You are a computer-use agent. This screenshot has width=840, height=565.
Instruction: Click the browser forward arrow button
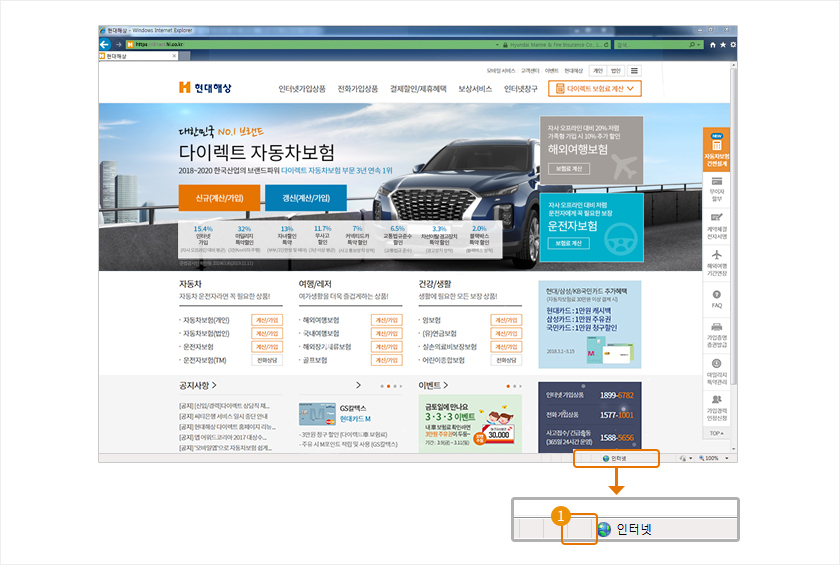(x=119, y=44)
